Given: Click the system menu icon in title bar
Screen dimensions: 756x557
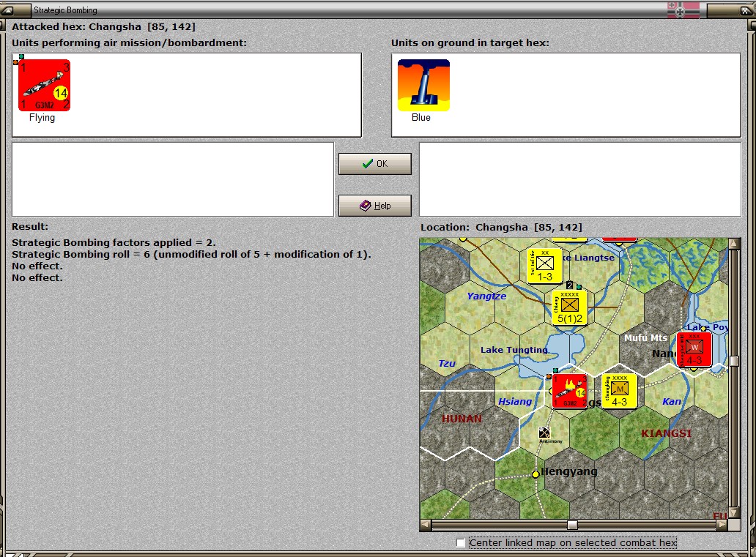Looking at the screenshot, I should [x=8, y=10].
